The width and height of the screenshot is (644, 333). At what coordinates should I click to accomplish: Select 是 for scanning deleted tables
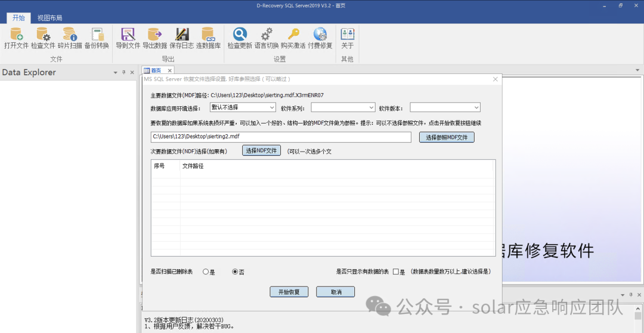pos(209,272)
